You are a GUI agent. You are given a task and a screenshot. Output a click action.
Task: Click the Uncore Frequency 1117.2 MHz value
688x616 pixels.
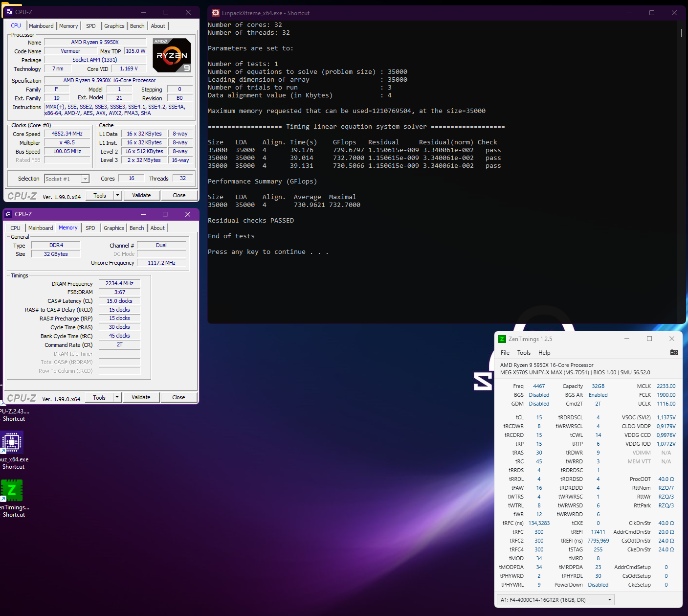point(162,263)
